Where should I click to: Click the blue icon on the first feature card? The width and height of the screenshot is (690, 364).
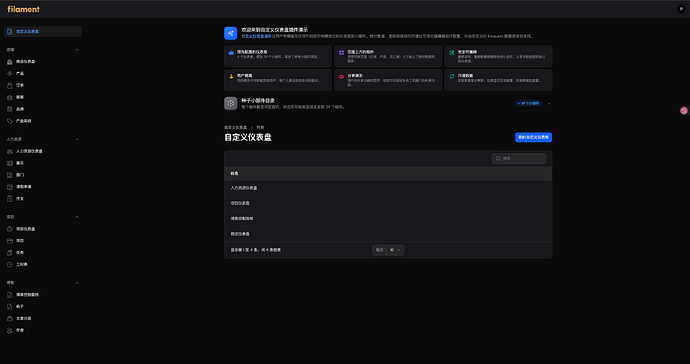point(231,52)
